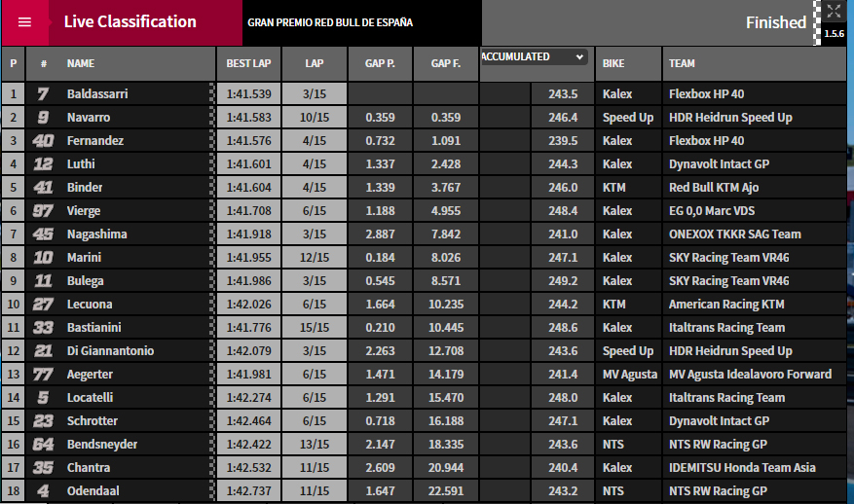Expand to fullscreen with the arrows icon
Viewport: 854px width, 504px height.
point(833,12)
